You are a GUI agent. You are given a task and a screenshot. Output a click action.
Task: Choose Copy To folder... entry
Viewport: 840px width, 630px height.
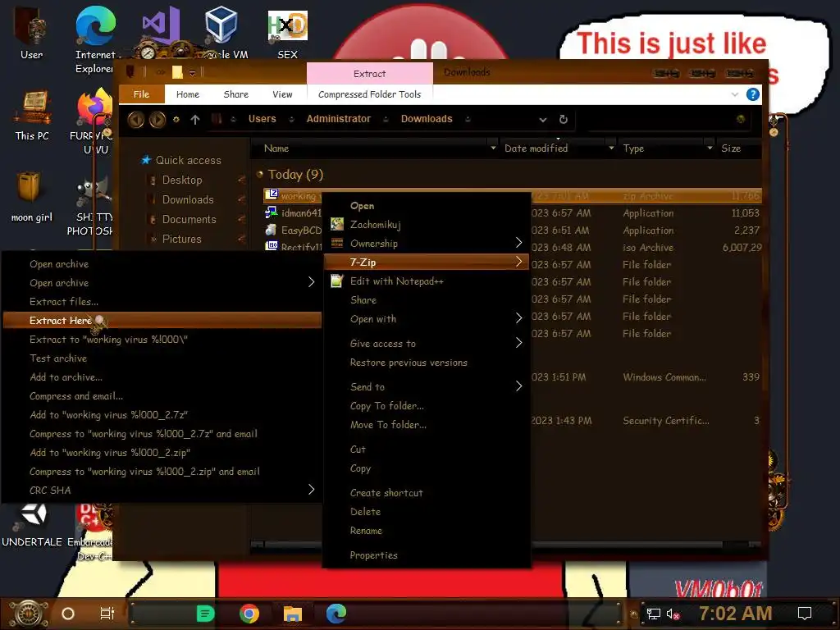click(427, 405)
